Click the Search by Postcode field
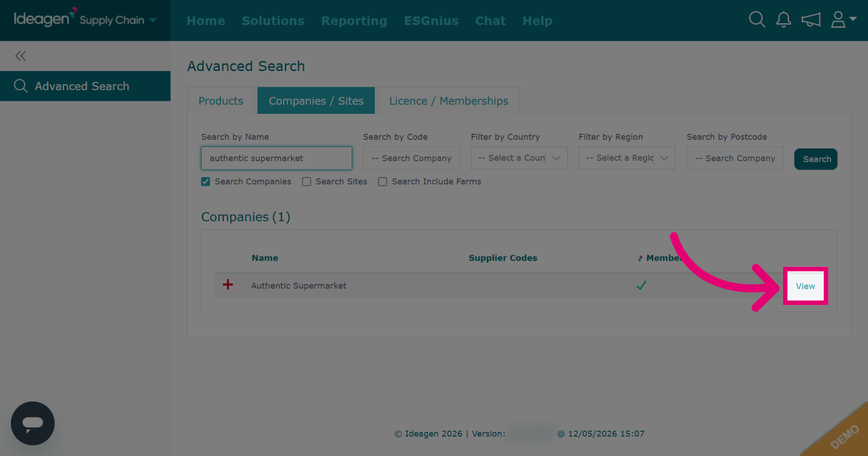 (x=735, y=158)
